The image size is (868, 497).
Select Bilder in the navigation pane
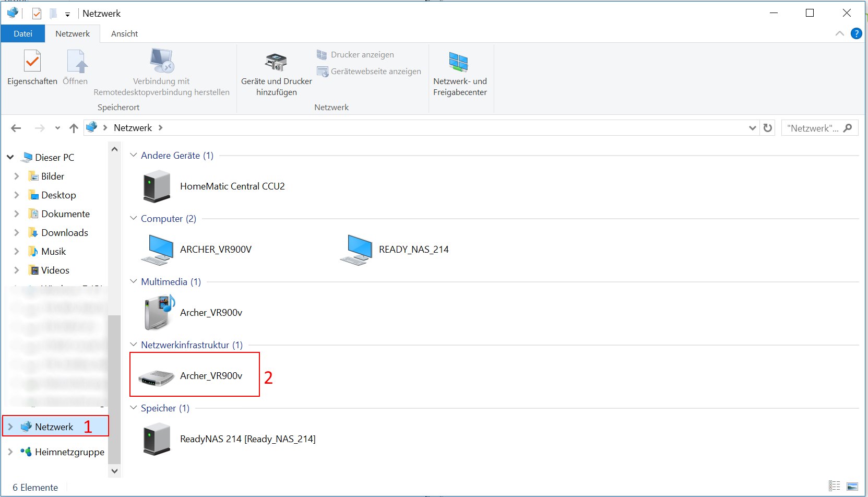coord(53,176)
